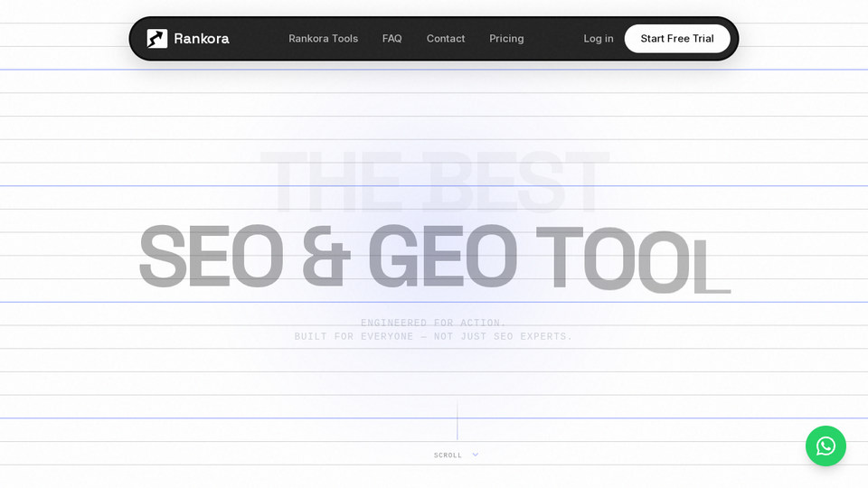Open the WhatsApp chat bubble
Image resolution: width=868 pixels, height=488 pixels.
coord(826,446)
